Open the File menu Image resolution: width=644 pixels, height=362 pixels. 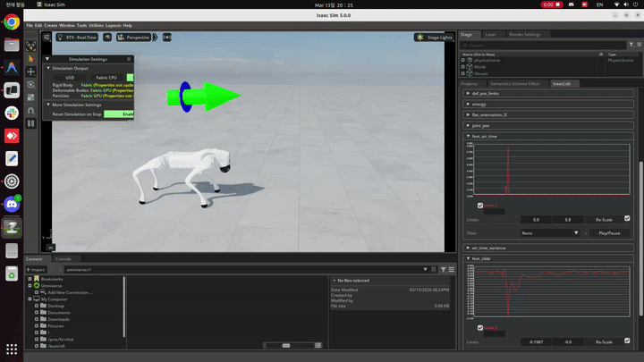[x=30, y=25]
